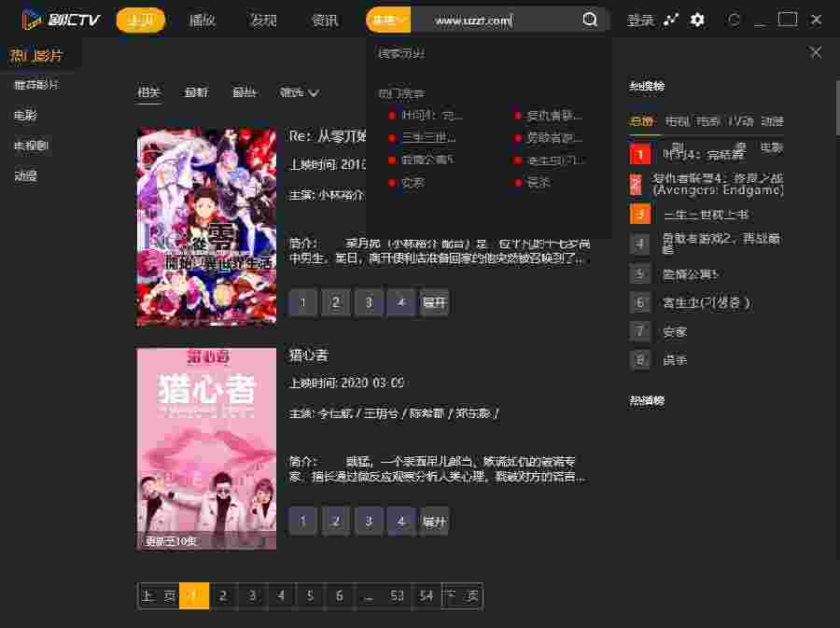This screenshot has height=628, width=840.
Task: Switch to the 发现 menu item
Action: tap(264, 19)
